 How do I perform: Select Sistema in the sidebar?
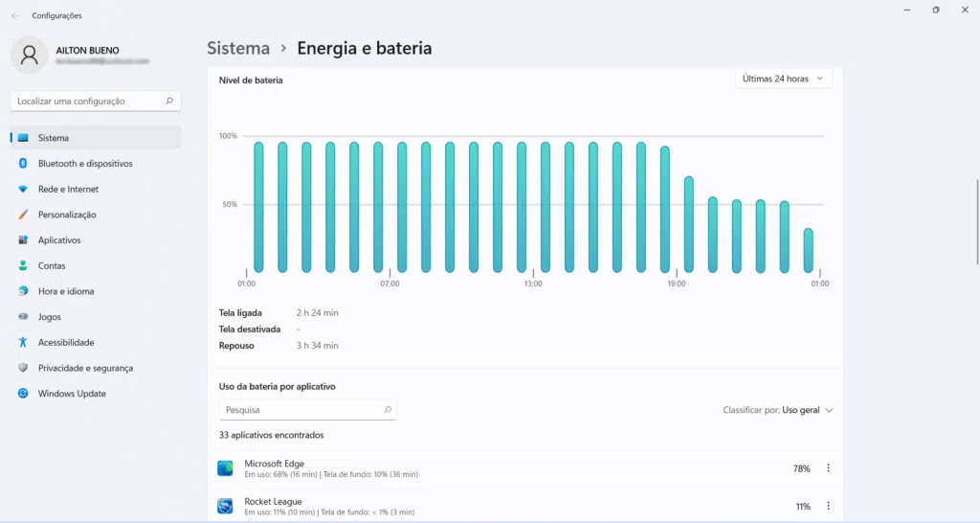point(54,138)
